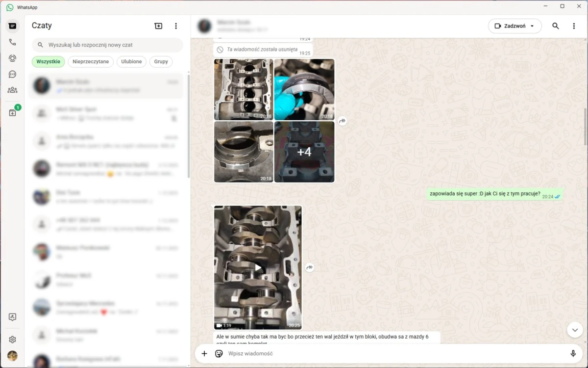Screen dimensions: 588x368
Task: Open the Calls panel in sidebar
Action: coord(12,42)
